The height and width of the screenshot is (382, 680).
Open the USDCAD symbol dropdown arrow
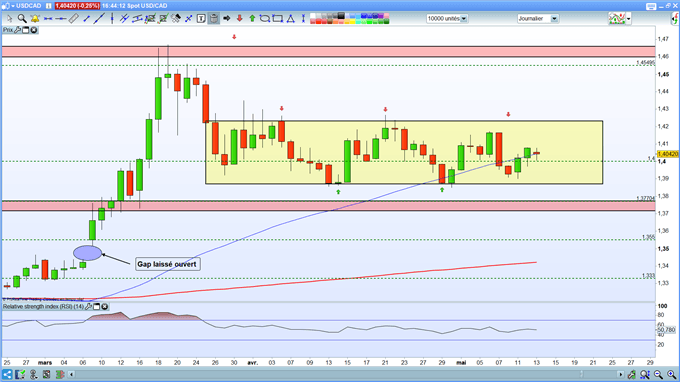click(13, 6)
